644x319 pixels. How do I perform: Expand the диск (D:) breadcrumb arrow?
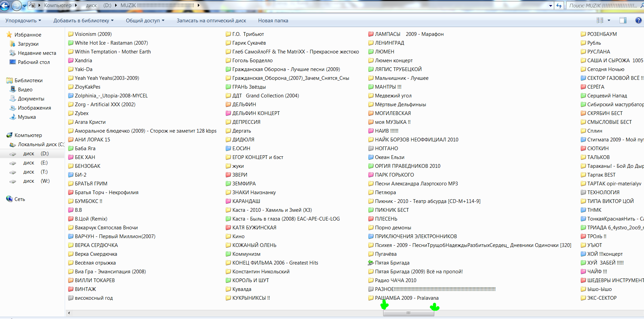(x=116, y=5)
